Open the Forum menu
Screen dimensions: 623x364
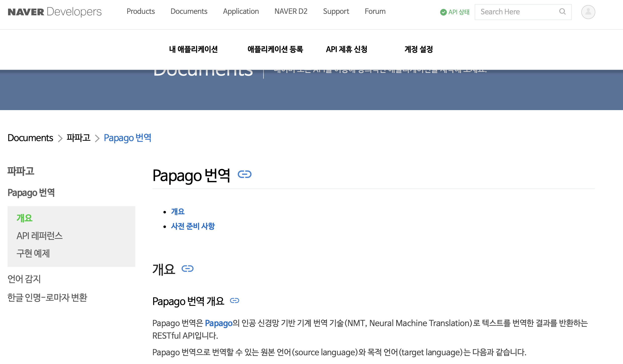pyautogui.click(x=375, y=11)
